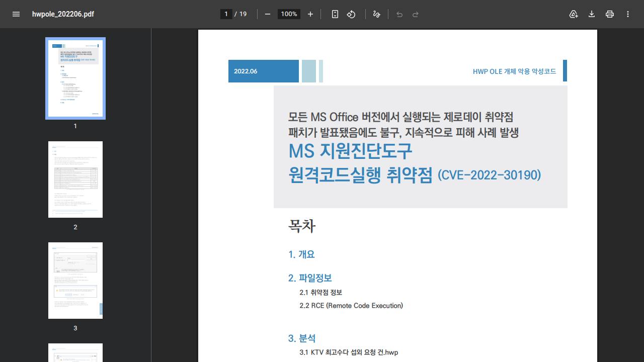Screen dimensions: 644x362
Task: Go to section 3.1 KTV 최고수다 섭외 요청 건.hwp
Action: pyautogui.click(x=349, y=352)
